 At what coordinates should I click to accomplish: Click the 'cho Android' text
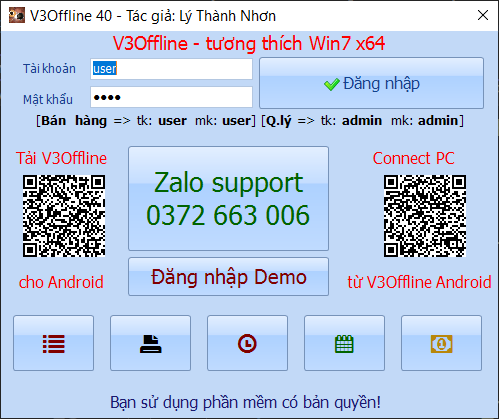pos(61,282)
